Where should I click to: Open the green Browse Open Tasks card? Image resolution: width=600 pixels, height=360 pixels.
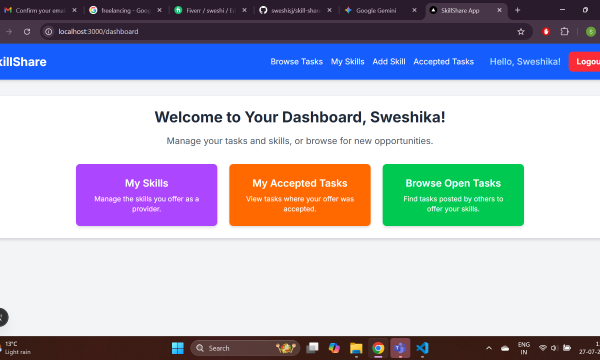coord(453,195)
